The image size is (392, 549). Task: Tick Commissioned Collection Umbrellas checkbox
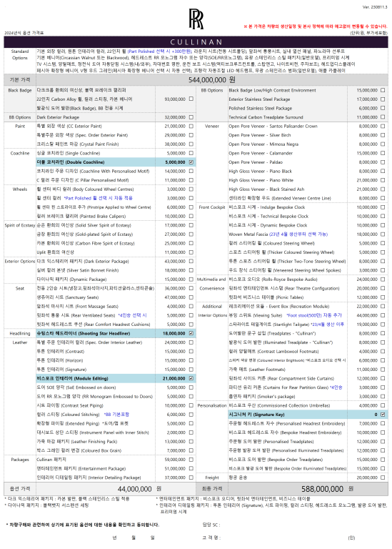[383, 405]
